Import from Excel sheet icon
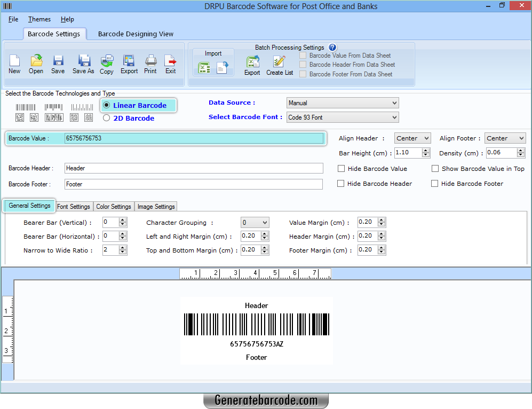 click(204, 68)
